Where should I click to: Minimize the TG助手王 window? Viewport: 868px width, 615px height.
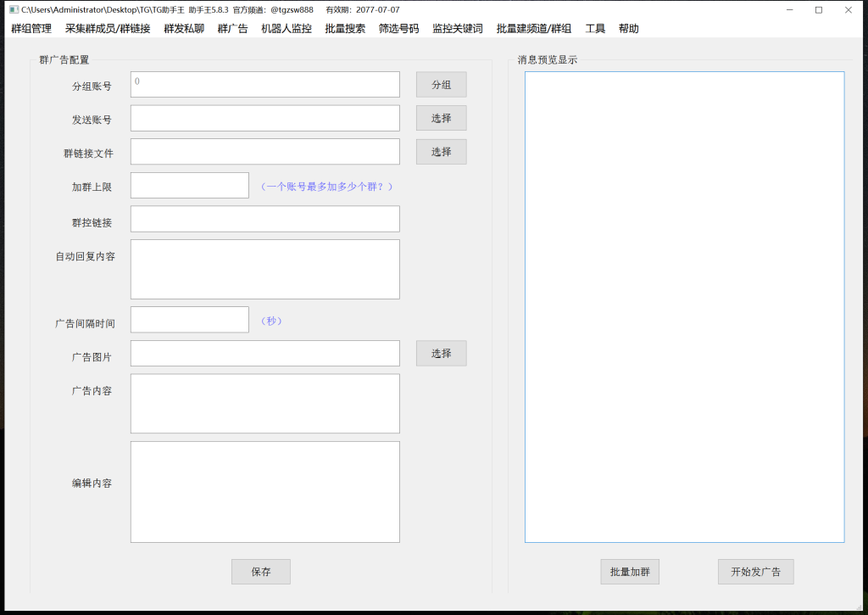pyautogui.click(x=790, y=10)
